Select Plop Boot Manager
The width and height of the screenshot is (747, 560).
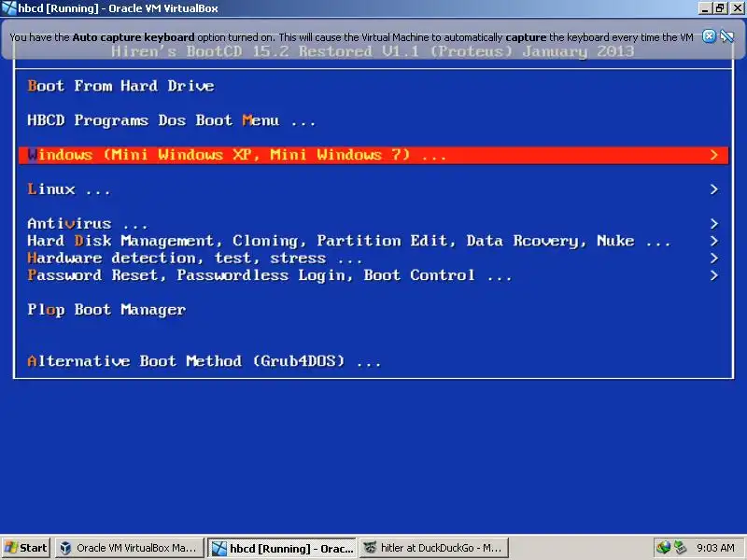pos(106,310)
